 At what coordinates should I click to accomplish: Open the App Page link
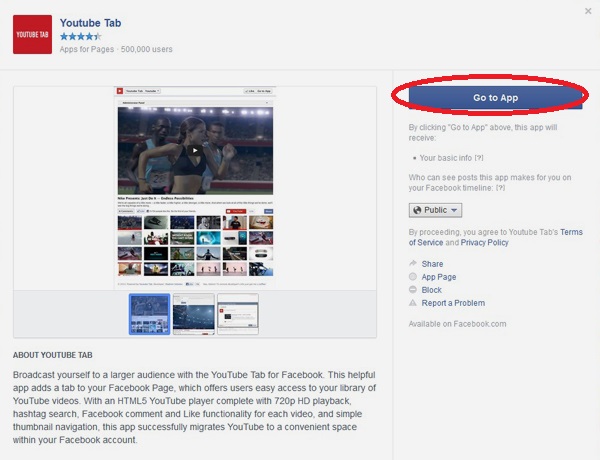[x=439, y=277]
